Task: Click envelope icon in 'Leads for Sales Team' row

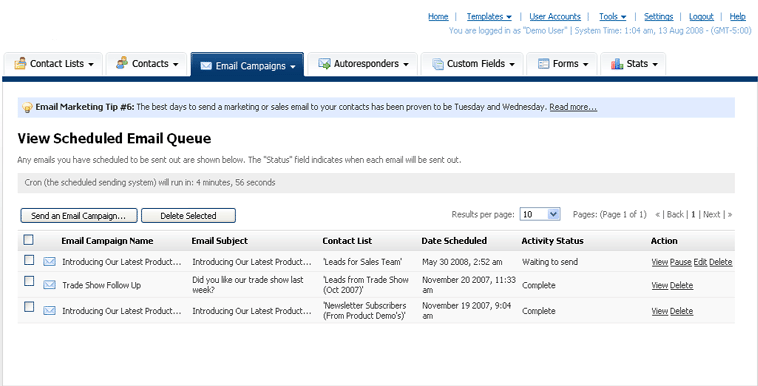Action: [x=49, y=262]
